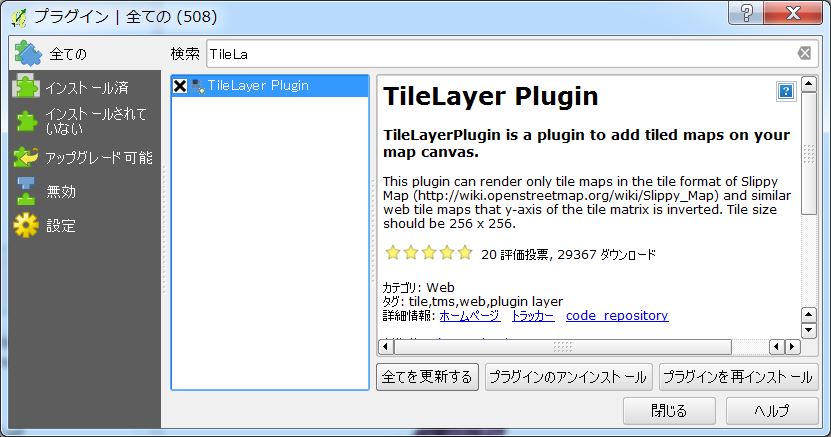Select the TileLayer Plugin list row

(270, 86)
